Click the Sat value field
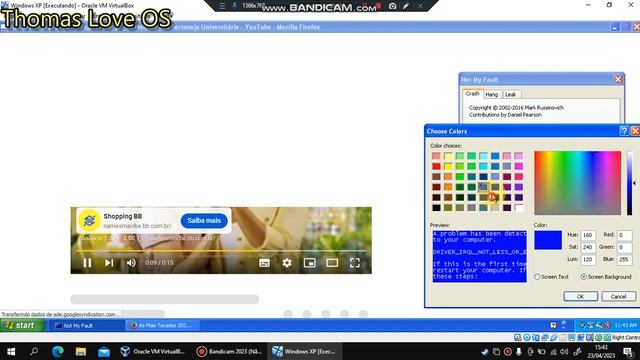Image resolution: width=640 pixels, height=360 pixels. pyautogui.click(x=588, y=247)
